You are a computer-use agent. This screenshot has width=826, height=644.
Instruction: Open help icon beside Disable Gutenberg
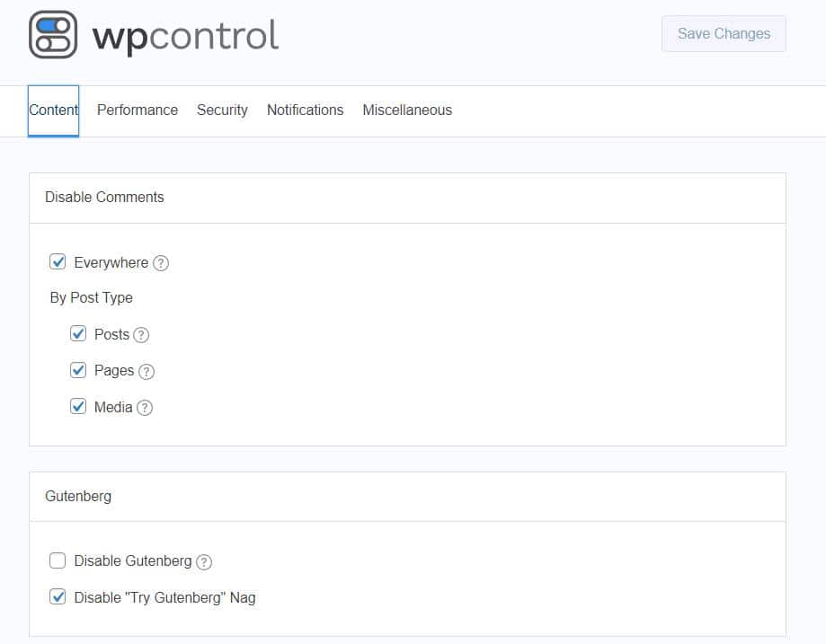pos(204,562)
